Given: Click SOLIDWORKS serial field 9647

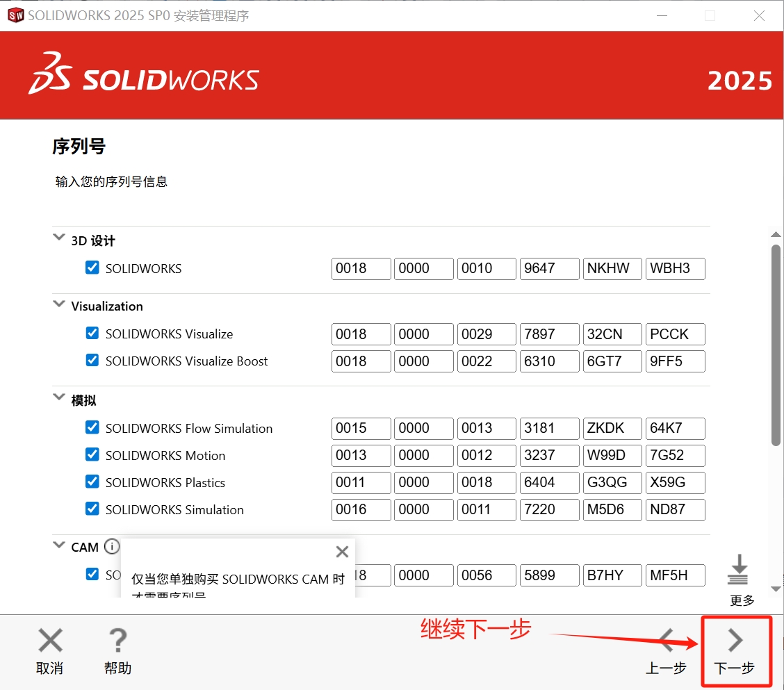Looking at the screenshot, I should 550,268.
